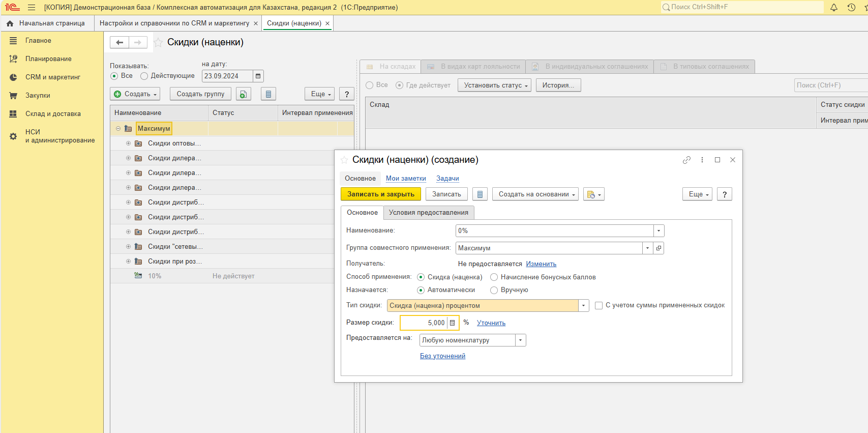Image resolution: width=868 pixels, height=433 pixels.
Task: Select the Действующие radio button
Action: tap(144, 76)
